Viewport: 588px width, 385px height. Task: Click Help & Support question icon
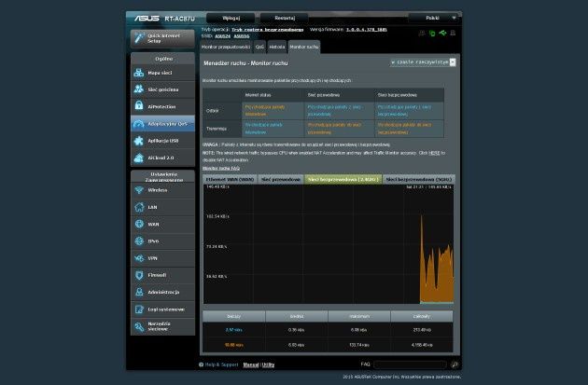201,364
